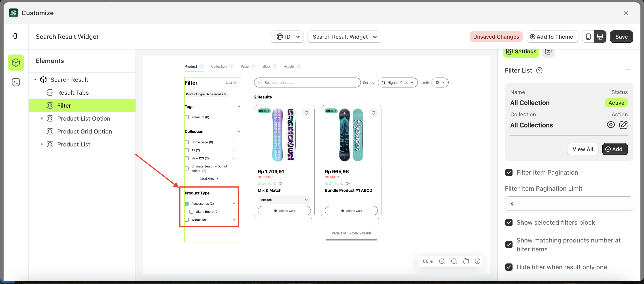This screenshot has width=644, height=284.
Task: Click the Filter Item Pagination Limit field
Action: pos(569,204)
